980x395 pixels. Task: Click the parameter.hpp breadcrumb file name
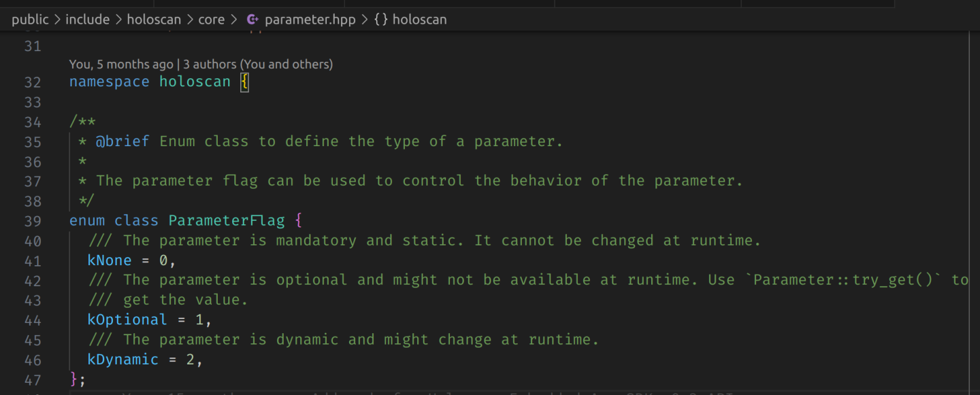310,20
